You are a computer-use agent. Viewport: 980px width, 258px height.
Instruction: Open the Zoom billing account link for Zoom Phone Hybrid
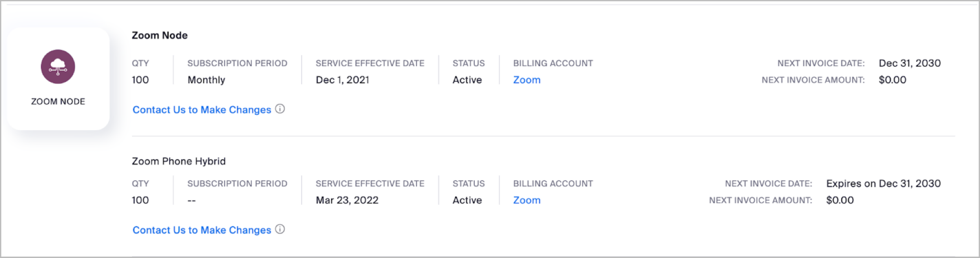pyautogui.click(x=526, y=200)
